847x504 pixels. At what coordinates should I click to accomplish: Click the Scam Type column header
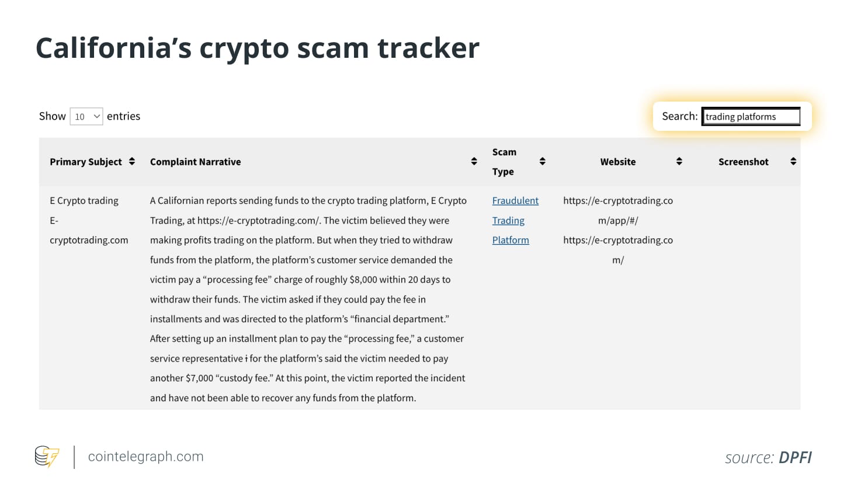click(x=504, y=162)
